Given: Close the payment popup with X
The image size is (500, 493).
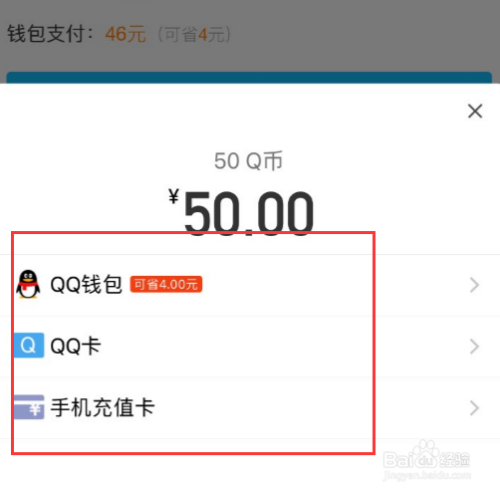Looking at the screenshot, I should [475, 111].
